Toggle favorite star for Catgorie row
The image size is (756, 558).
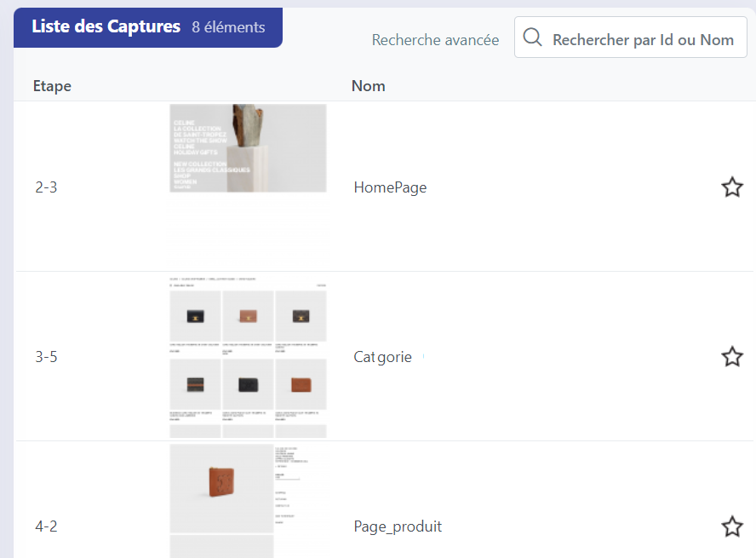(732, 356)
